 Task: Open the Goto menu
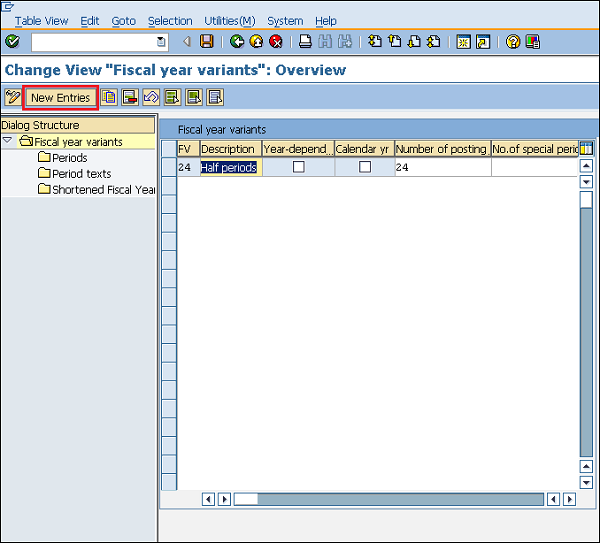[x=123, y=21]
